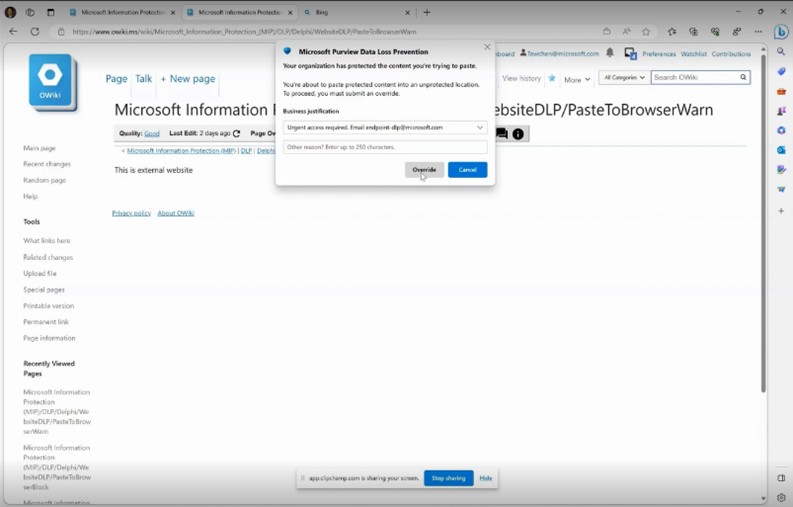Follow the DLP breadcrumb link

(x=246, y=151)
